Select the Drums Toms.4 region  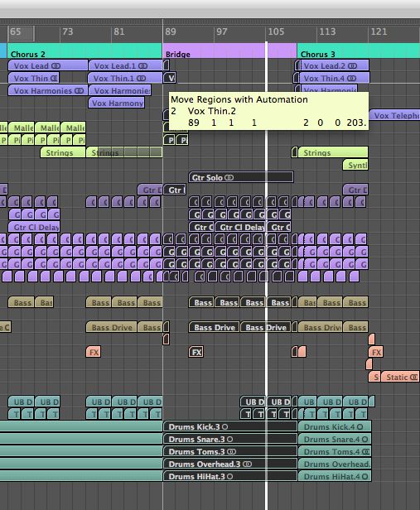[335, 451]
